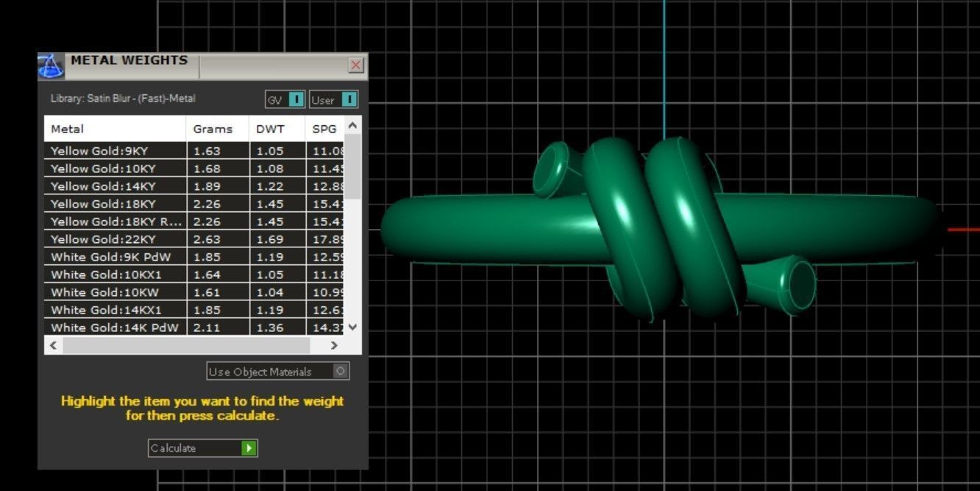Click the 1.68 grams value
Viewport: 980px width, 491px height.
click(x=207, y=169)
